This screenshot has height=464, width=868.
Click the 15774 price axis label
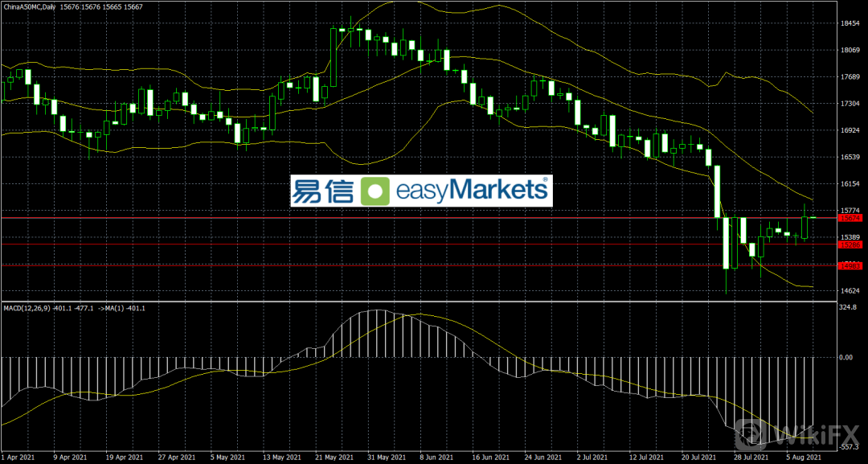(x=850, y=211)
